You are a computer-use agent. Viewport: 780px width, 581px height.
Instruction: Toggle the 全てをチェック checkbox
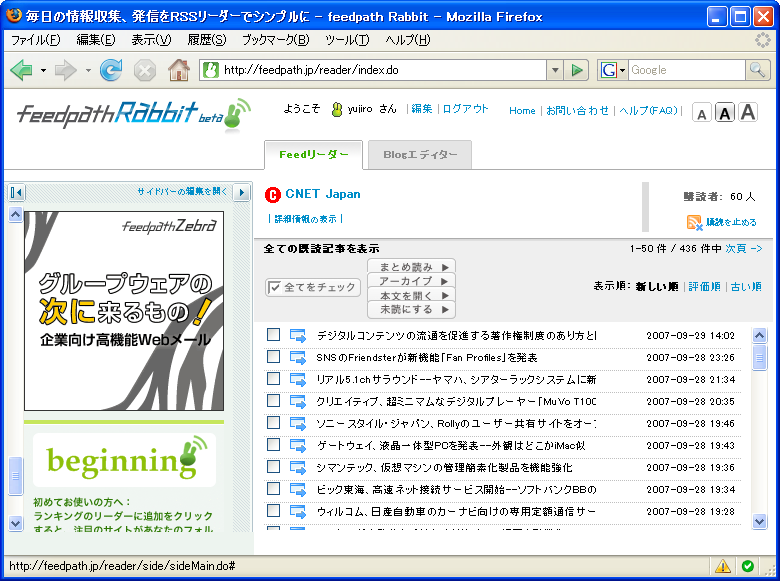tap(274, 287)
